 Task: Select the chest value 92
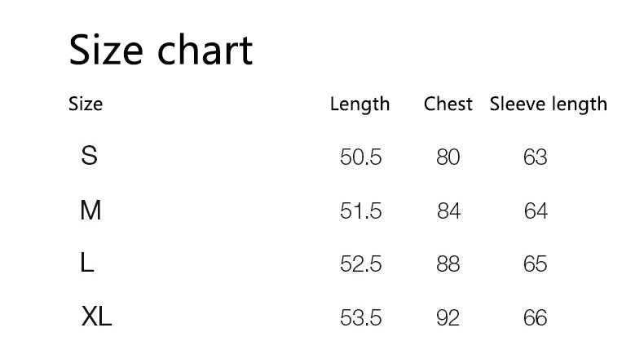(448, 317)
